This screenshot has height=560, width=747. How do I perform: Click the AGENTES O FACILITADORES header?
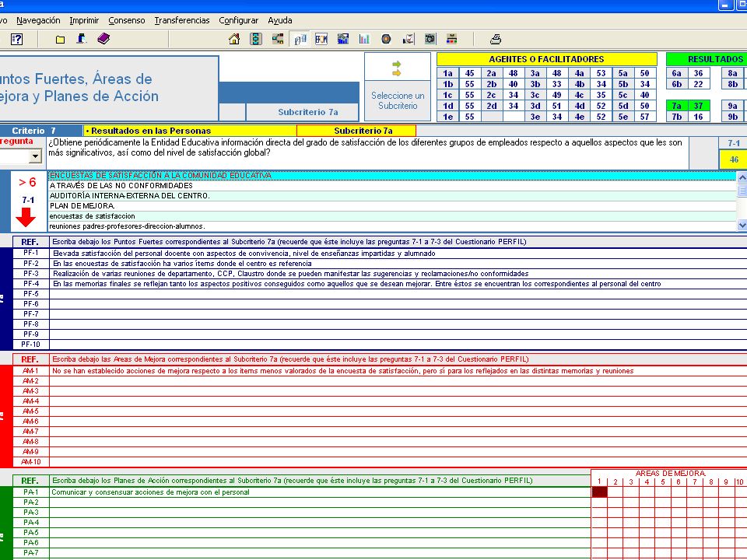[x=546, y=59]
